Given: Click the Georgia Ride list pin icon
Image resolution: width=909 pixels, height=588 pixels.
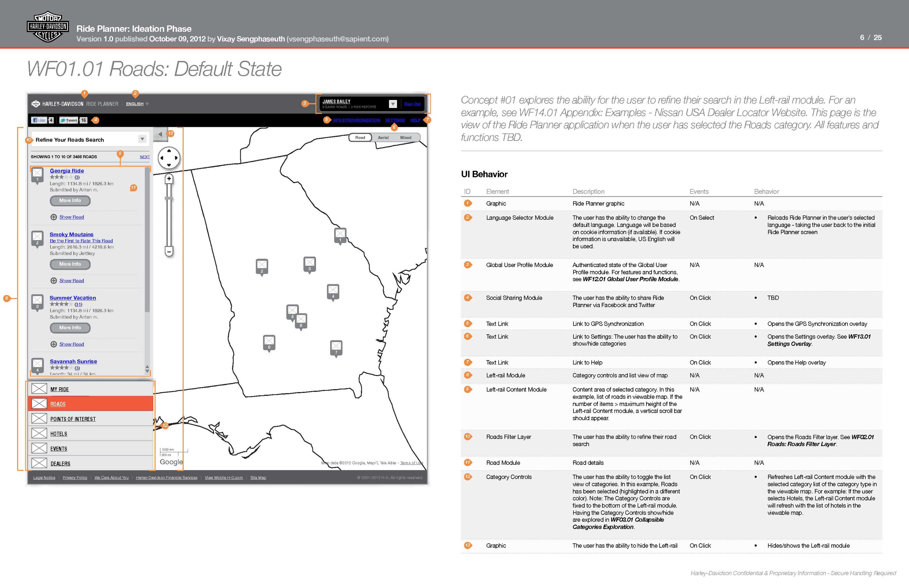Looking at the screenshot, I should click(x=37, y=176).
